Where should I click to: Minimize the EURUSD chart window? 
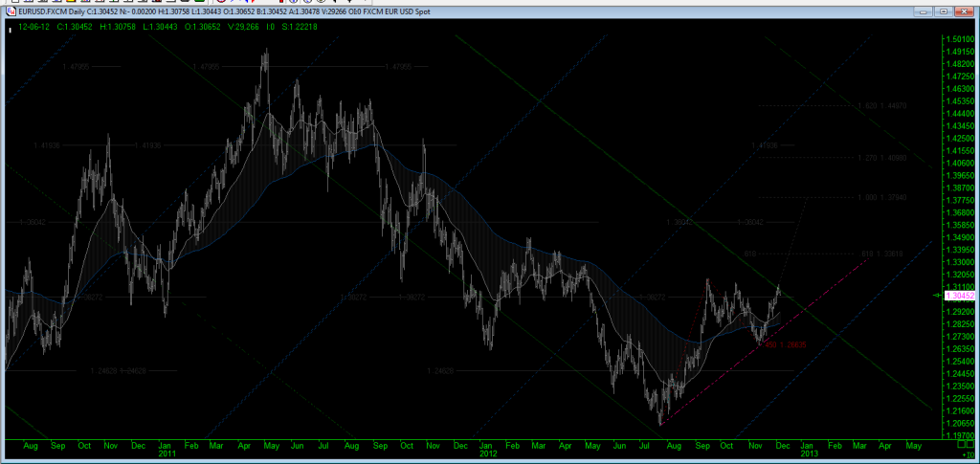click(922, 13)
